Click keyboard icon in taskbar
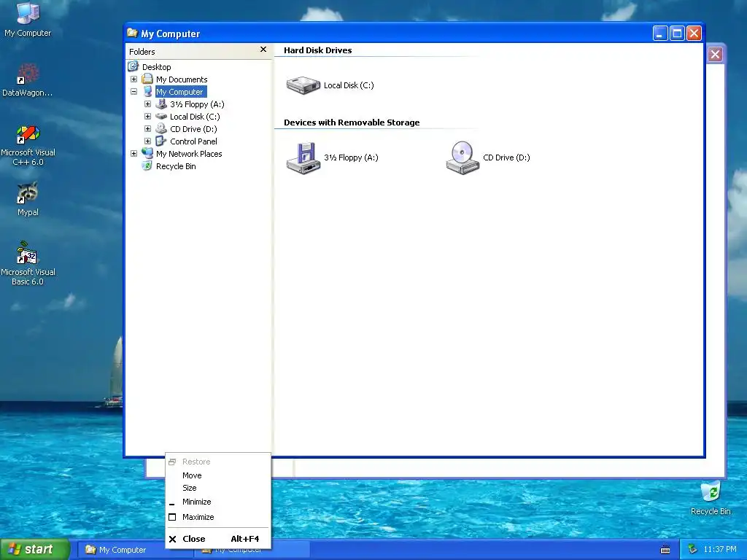The width and height of the screenshot is (747, 560). pyautogui.click(x=665, y=550)
